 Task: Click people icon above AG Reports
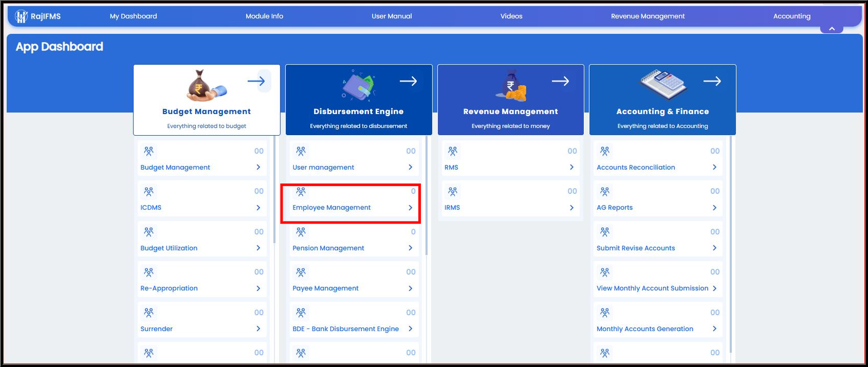coord(605,191)
